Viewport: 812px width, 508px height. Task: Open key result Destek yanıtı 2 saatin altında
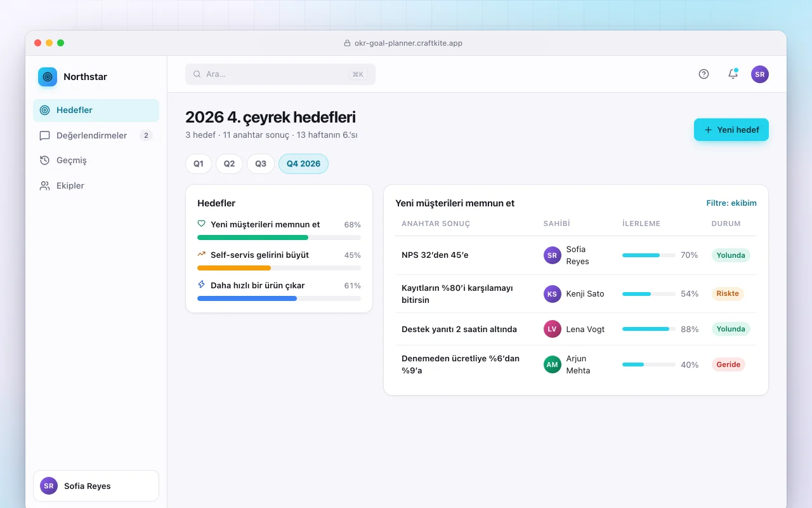(x=459, y=329)
